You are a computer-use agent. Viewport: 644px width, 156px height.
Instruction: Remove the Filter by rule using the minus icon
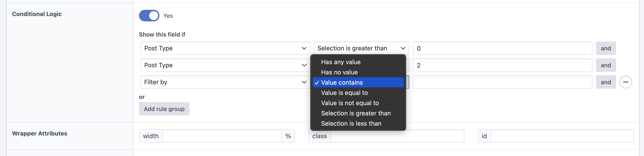[x=626, y=82]
